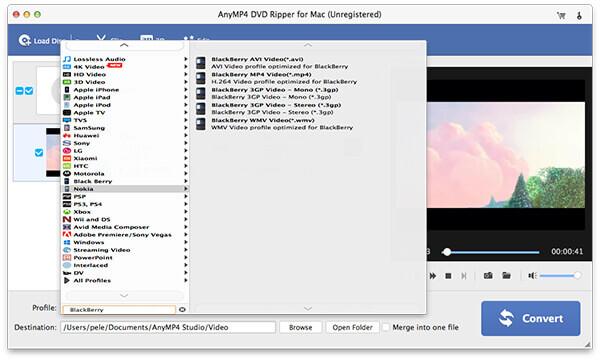Screen dimensions: 600x360
Task: Expand the 4K Video submenu arrow
Action: [186, 67]
